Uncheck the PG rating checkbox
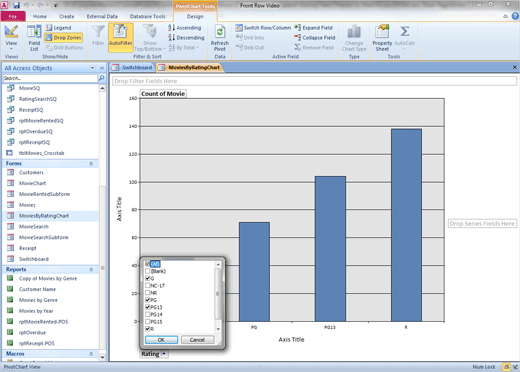Screen dimensions: 520x372 pyautogui.click(x=148, y=300)
